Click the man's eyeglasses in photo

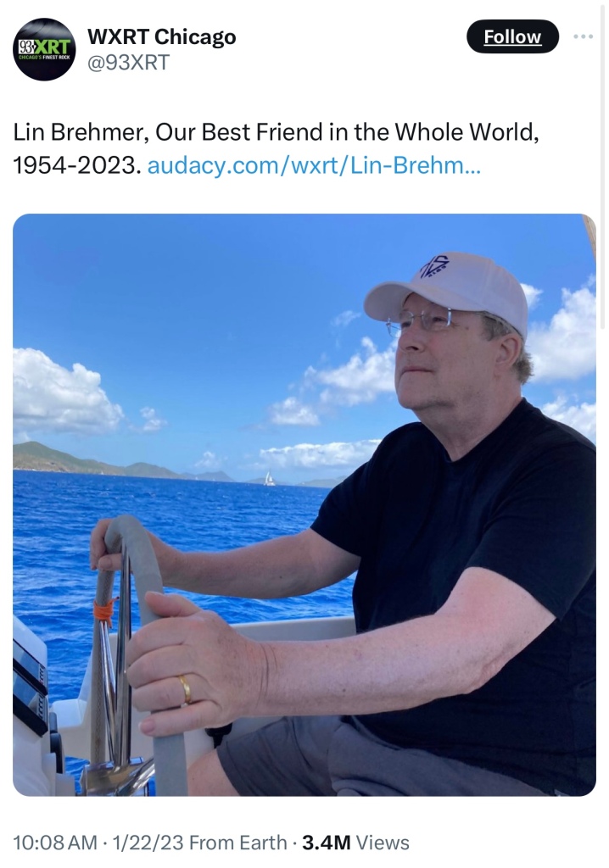419,321
